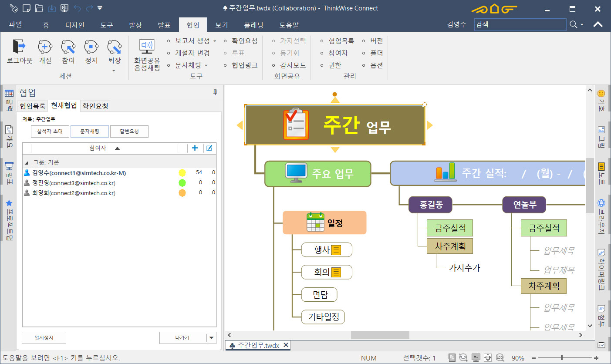The width and height of the screenshot is (611, 364).
Task: Click the 100% zoom status bar icon
Action: click(x=500, y=358)
